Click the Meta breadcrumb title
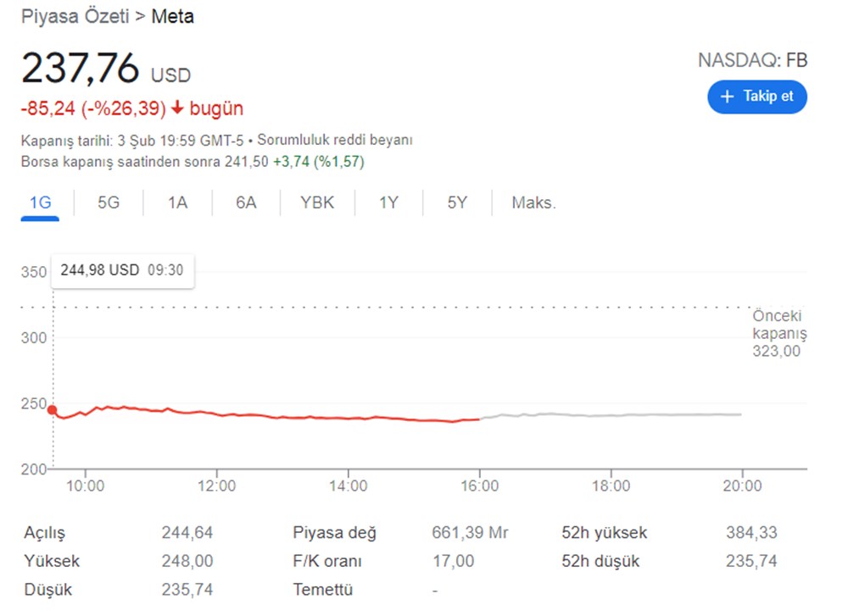This screenshot has height=616, width=848. [x=172, y=17]
